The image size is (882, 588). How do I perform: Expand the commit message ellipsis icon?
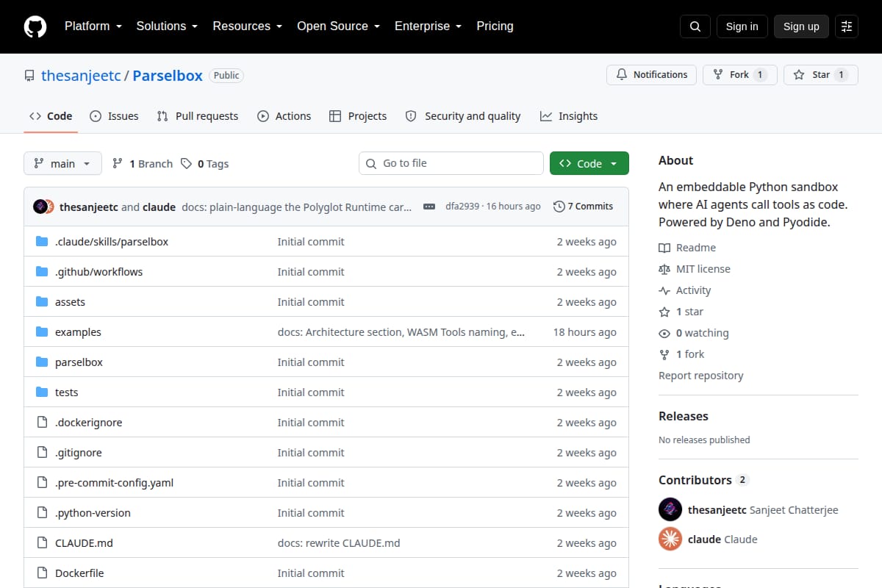pos(429,207)
